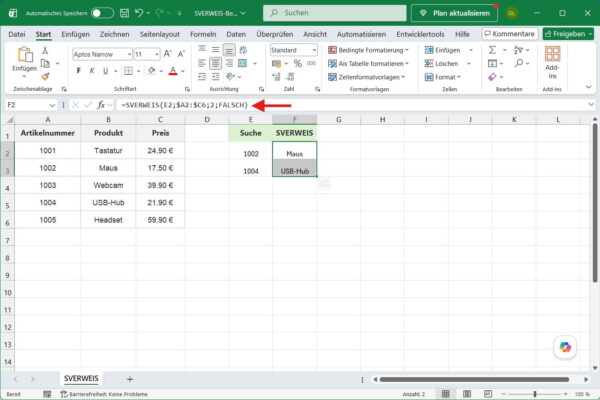
Task: Open Zellenformatvorlagen dropdown
Action: 367,77
